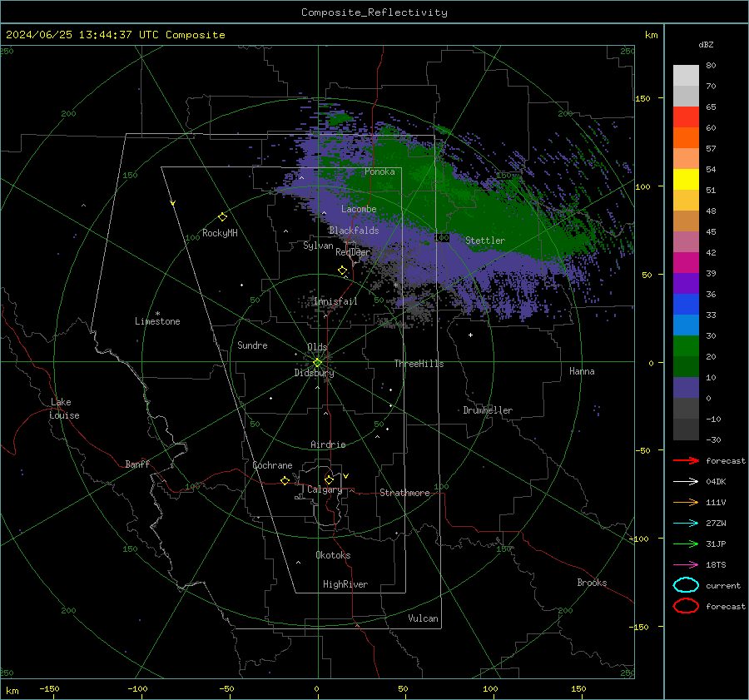Click the 36 dBZ purple color swatch

pos(686,283)
